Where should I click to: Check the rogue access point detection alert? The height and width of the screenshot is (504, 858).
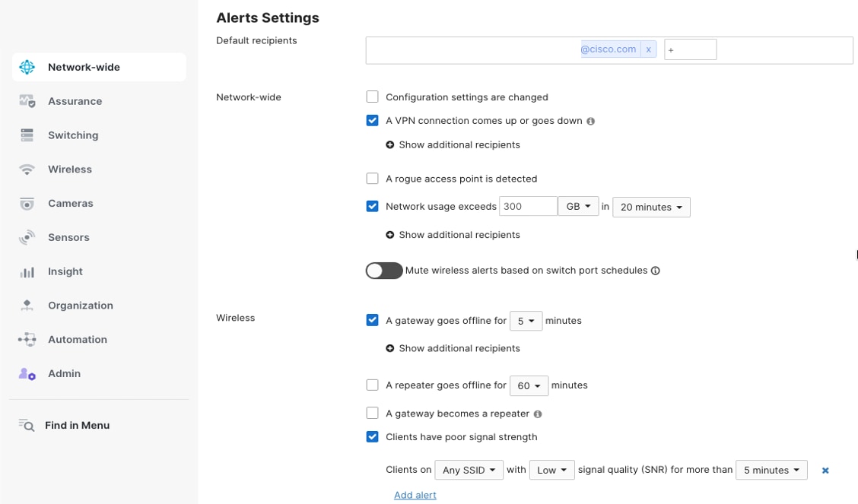tap(372, 178)
